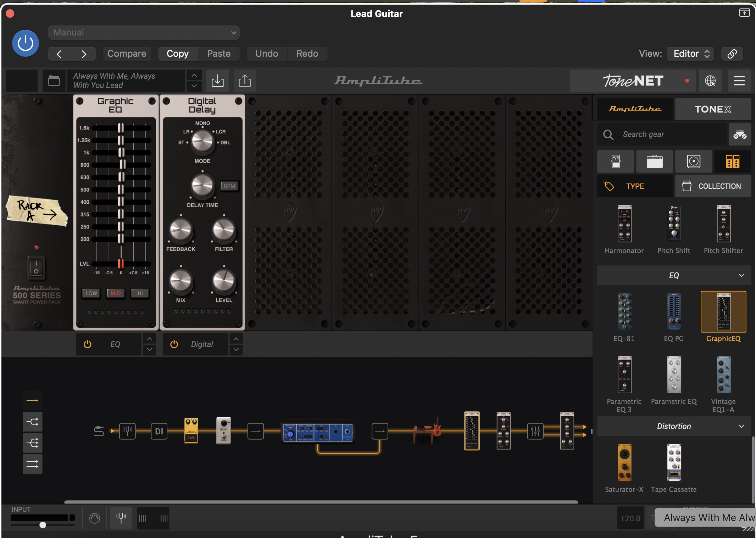Open the ToneNET globe icon

pos(710,81)
